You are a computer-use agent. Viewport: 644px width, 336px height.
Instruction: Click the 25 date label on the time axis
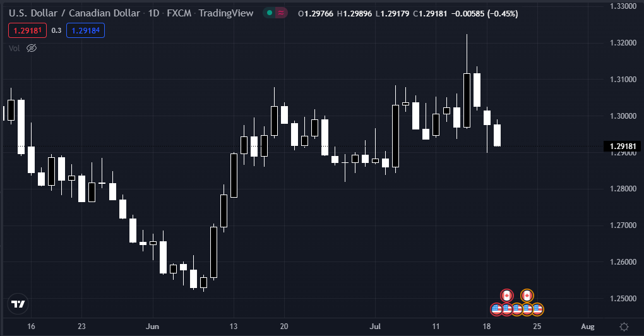pyautogui.click(x=537, y=327)
